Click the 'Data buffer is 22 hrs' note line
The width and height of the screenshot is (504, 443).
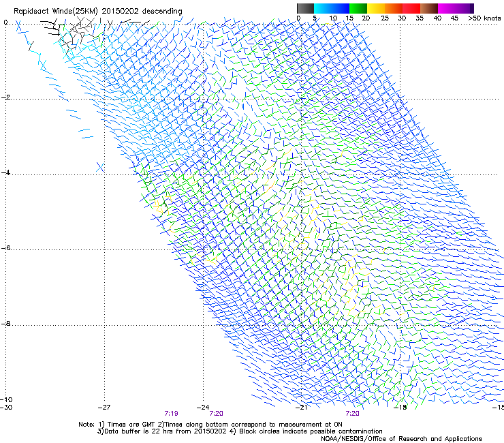(x=240, y=431)
